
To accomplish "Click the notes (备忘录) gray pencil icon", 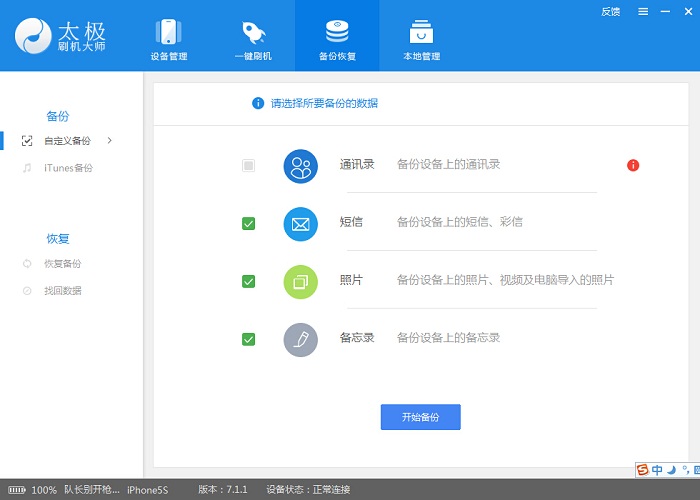I will [300, 338].
